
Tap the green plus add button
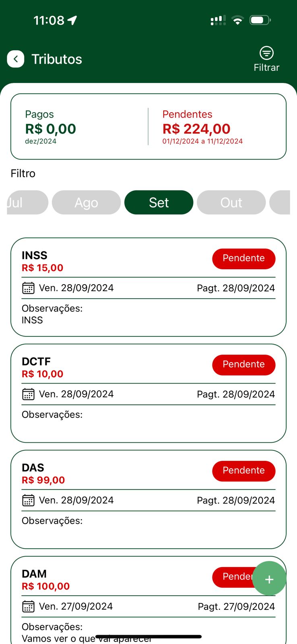[x=269, y=579]
